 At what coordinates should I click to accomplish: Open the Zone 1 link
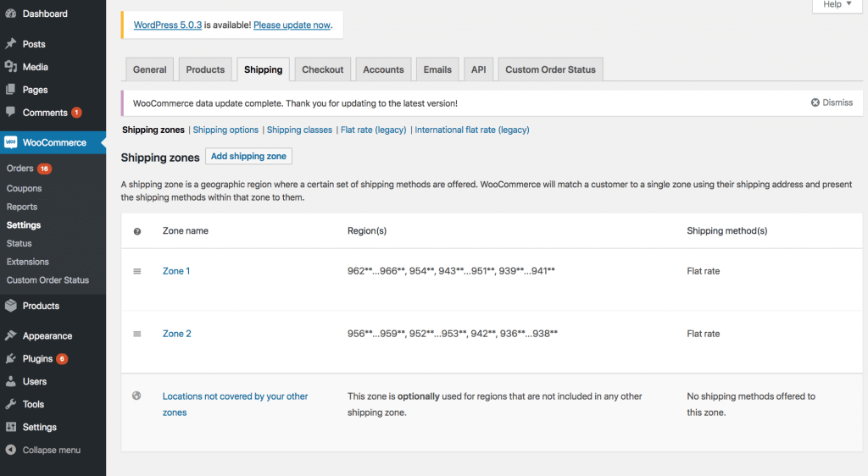click(x=176, y=271)
